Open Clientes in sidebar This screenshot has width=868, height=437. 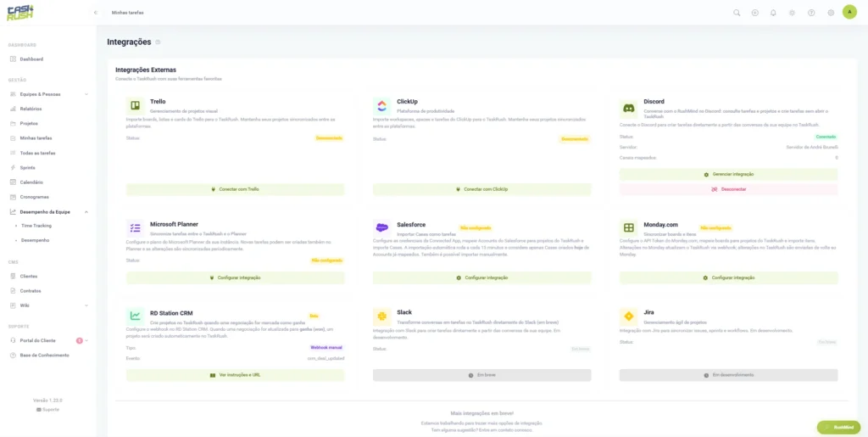(x=29, y=276)
